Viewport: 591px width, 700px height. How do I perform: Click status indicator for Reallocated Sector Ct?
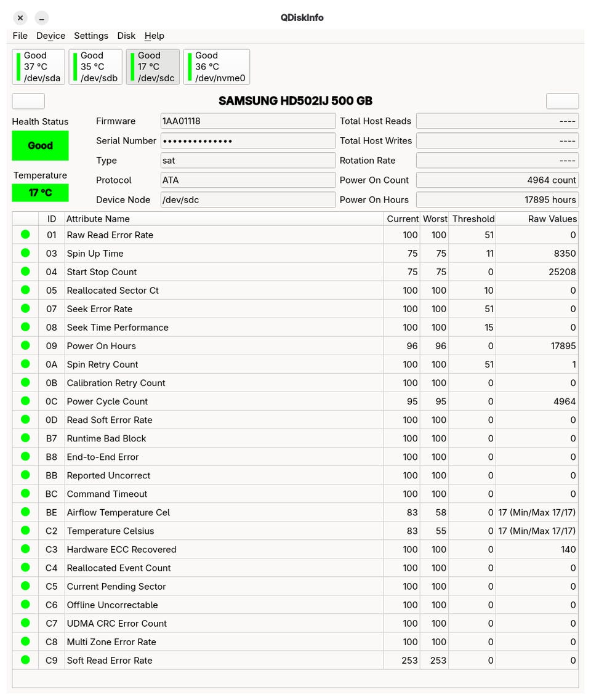pos(25,290)
